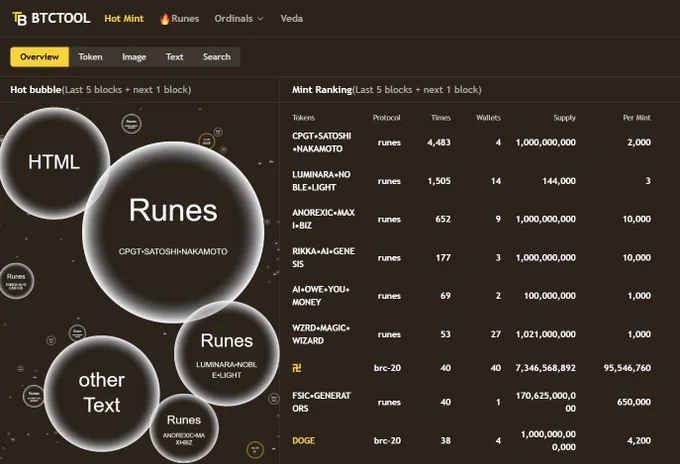
Task: Open the DOGE brc-20 token
Action: [304, 441]
